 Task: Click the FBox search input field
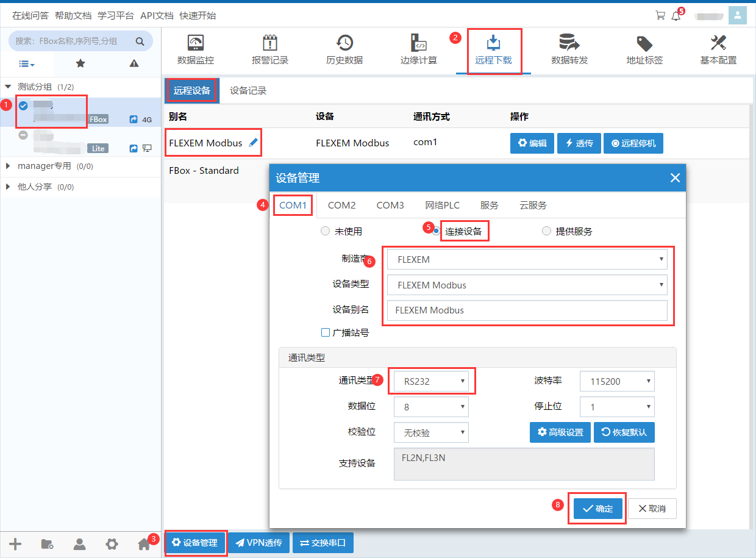pos(73,41)
